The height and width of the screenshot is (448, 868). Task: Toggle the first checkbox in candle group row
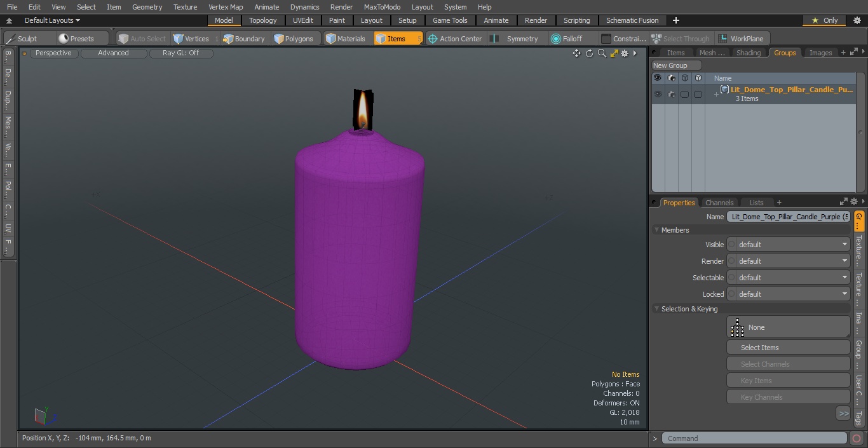(x=684, y=94)
